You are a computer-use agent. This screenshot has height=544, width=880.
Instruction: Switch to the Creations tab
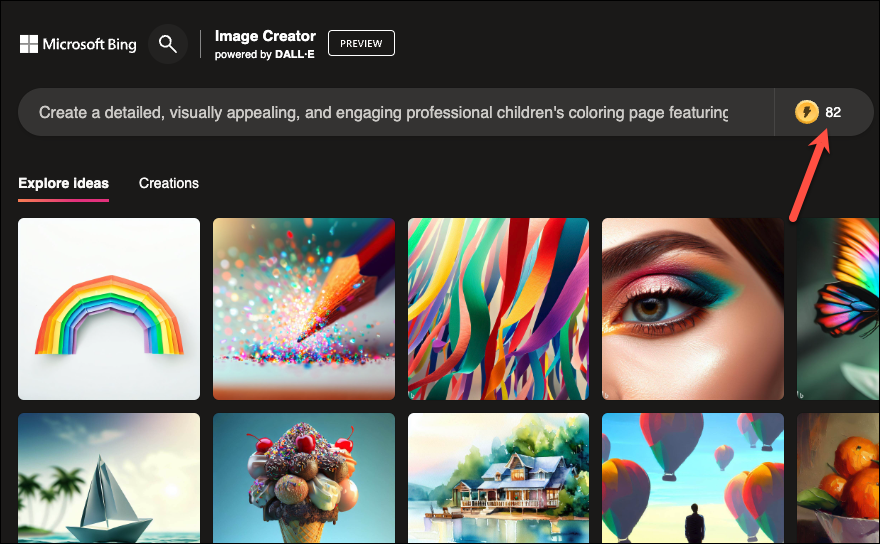[169, 184]
